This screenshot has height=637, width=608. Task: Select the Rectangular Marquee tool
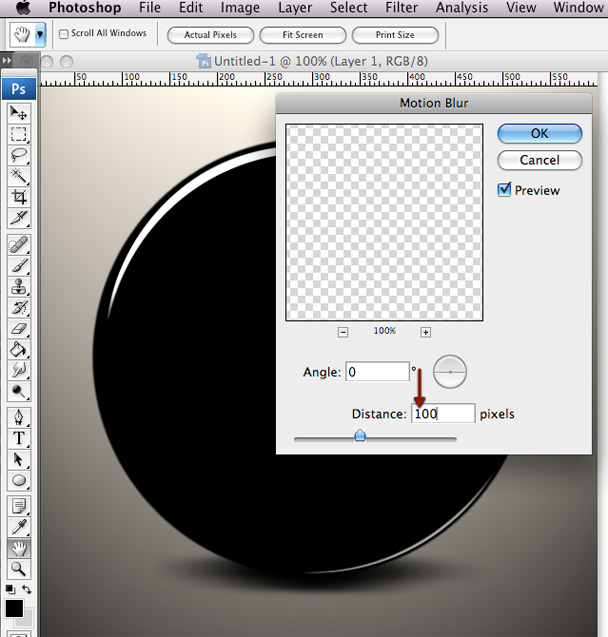(x=18, y=134)
